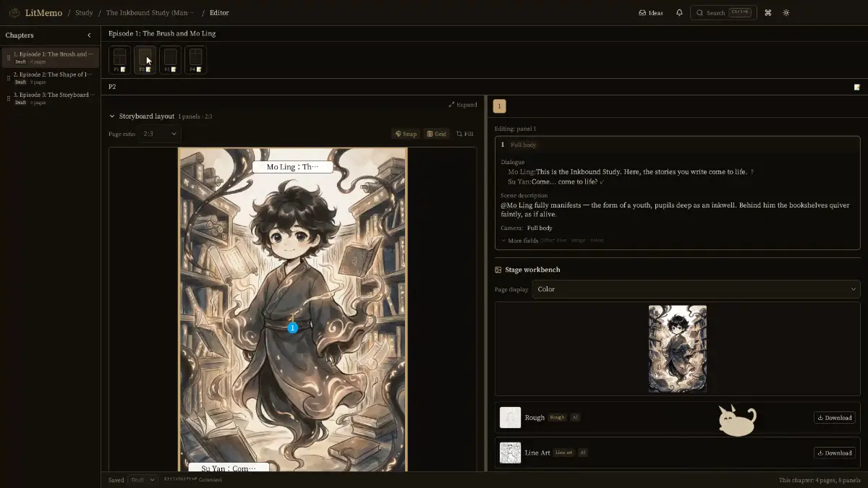868x488 pixels.
Task: Download the Line Art stage image
Action: click(835, 453)
